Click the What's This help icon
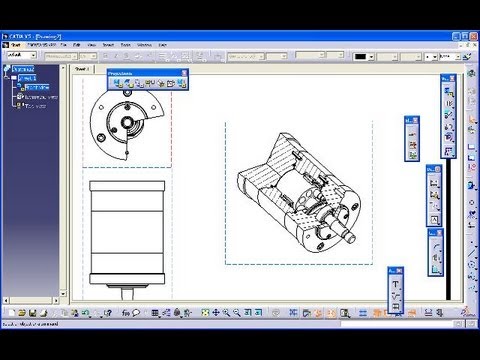This screenshot has width=480, height=360. click(x=107, y=313)
